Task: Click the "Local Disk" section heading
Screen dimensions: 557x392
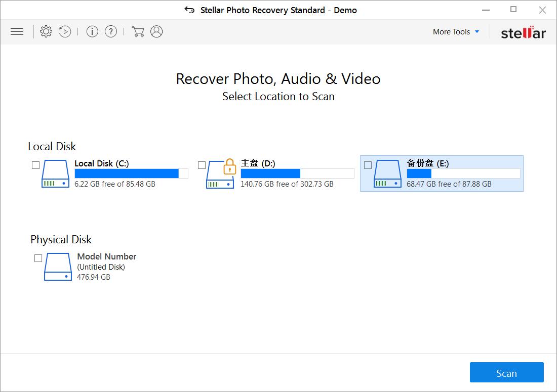Action: click(x=52, y=146)
